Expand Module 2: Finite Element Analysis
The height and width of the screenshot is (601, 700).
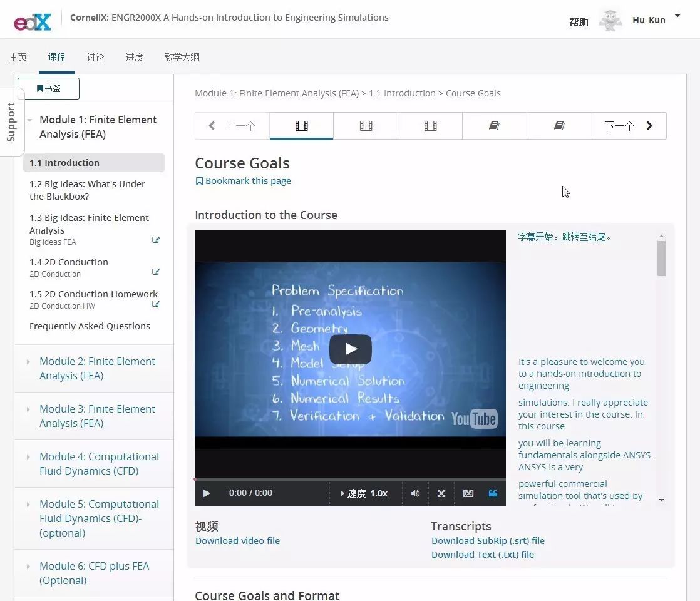[x=97, y=369]
